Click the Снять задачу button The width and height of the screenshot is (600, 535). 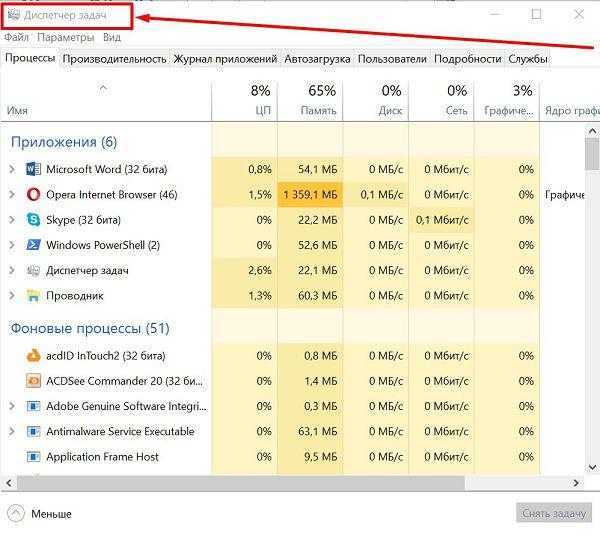coord(554,513)
